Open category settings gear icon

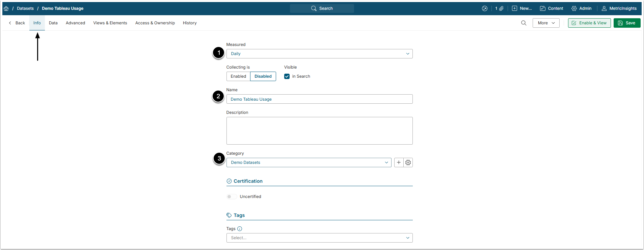tap(408, 162)
